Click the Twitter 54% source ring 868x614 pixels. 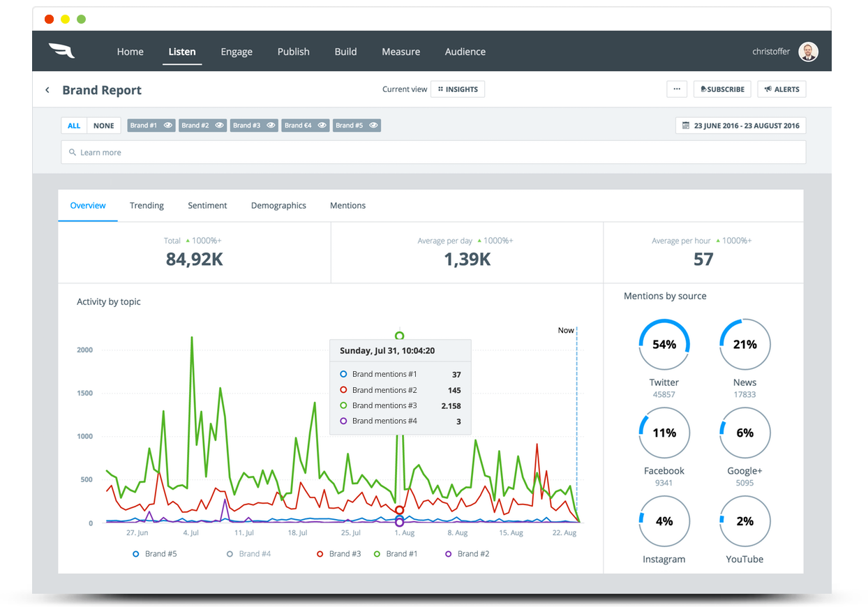(x=664, y=345)
